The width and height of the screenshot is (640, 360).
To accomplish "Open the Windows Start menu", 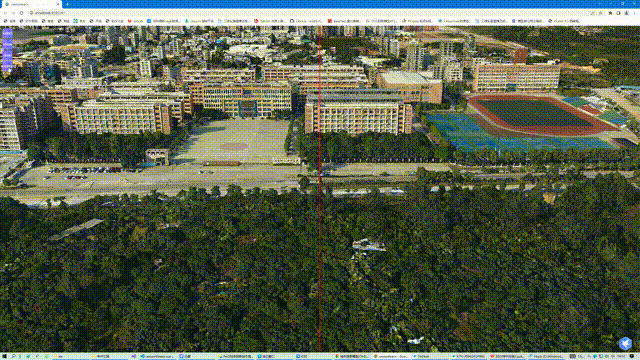I will [4, 356].
